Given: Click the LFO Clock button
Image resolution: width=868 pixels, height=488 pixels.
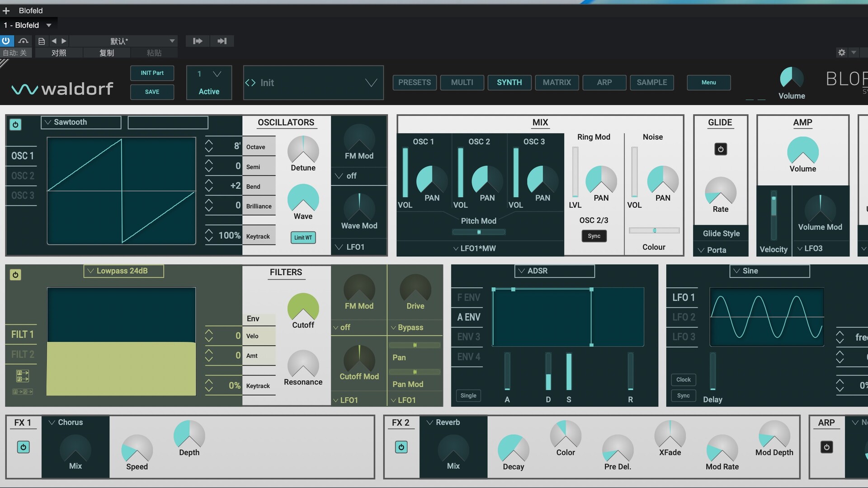Looking at the screenshot, I should tap(684, 380).
